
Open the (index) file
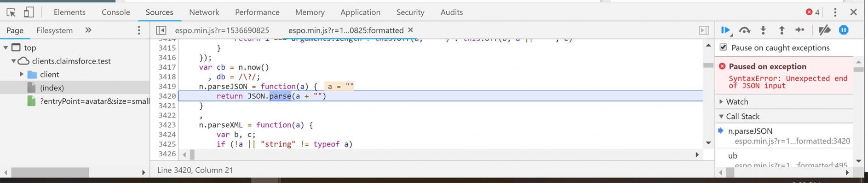tap(52, 88)
